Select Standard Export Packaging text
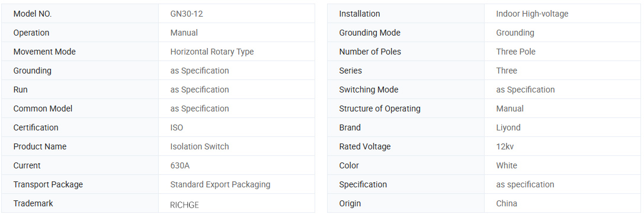 click(x=220, y=184)
